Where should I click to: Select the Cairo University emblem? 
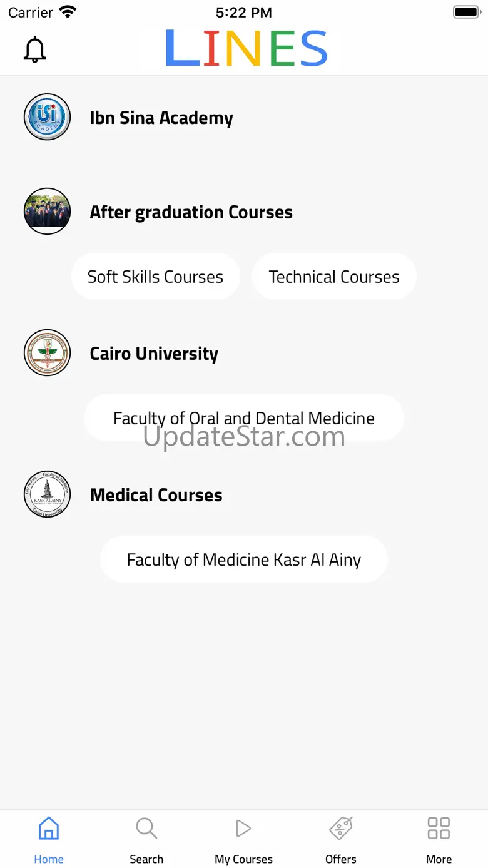pyautogui.click(x=48, y=353)
